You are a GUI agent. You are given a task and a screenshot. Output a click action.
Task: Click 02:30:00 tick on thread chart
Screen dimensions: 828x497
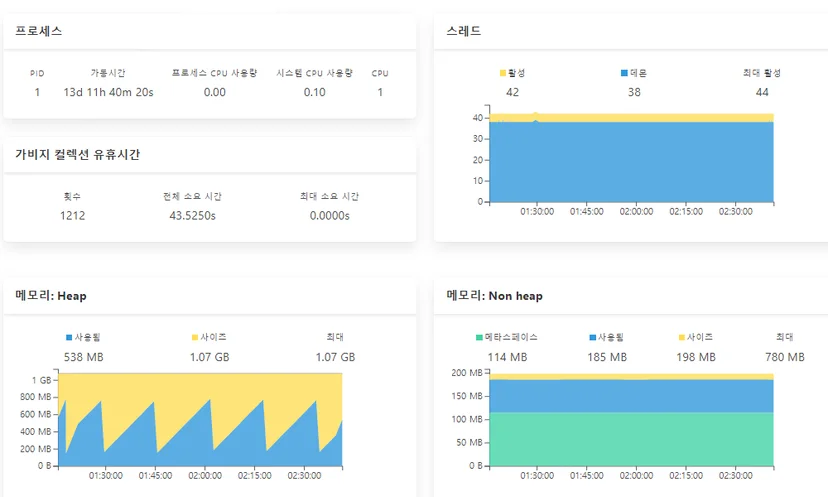click(x=736, y=211)
